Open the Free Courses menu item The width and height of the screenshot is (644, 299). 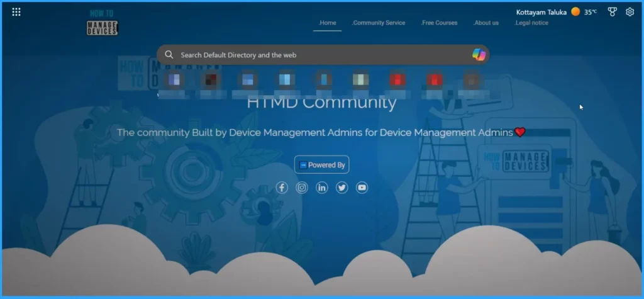click(439, 23)
